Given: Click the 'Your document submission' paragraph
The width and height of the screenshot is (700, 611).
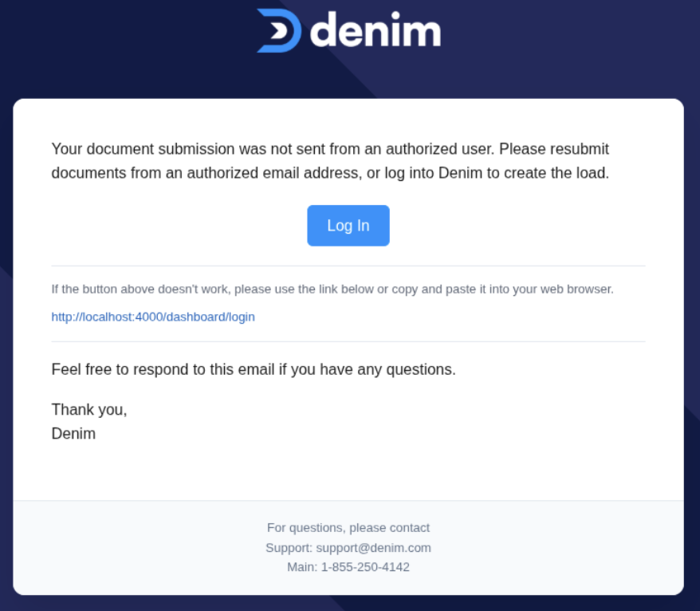Looking at the screenshot, I should point(330,160).
